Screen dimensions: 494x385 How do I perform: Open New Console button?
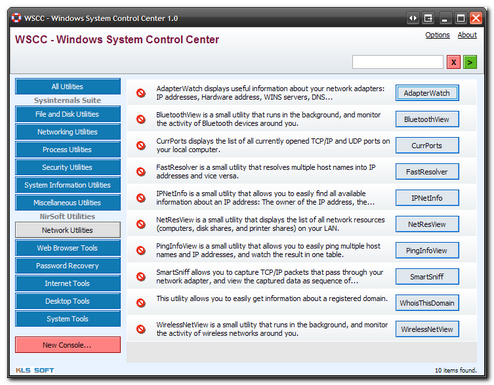point(68,345)
